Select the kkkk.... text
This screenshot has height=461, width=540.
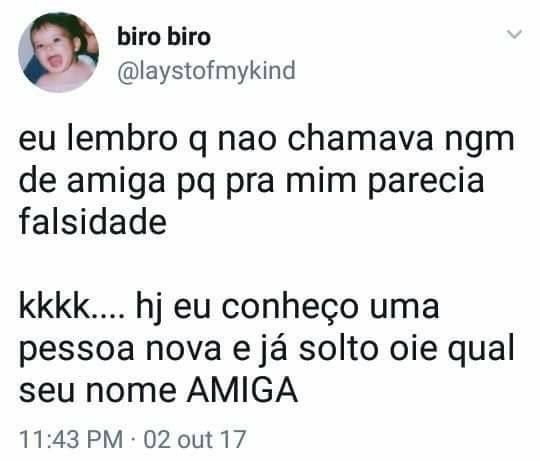coord(73,306)
